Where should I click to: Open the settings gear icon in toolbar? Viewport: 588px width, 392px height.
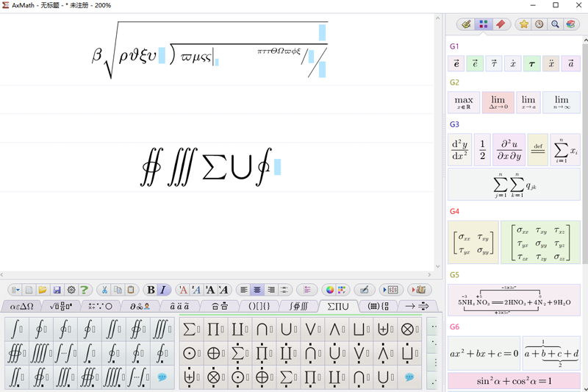click(x=71, y=290)
